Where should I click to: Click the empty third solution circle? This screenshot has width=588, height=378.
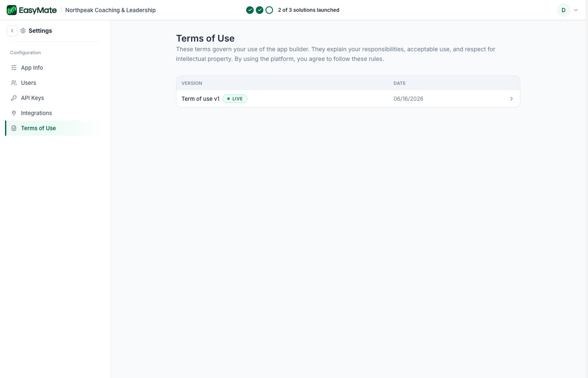269,10
